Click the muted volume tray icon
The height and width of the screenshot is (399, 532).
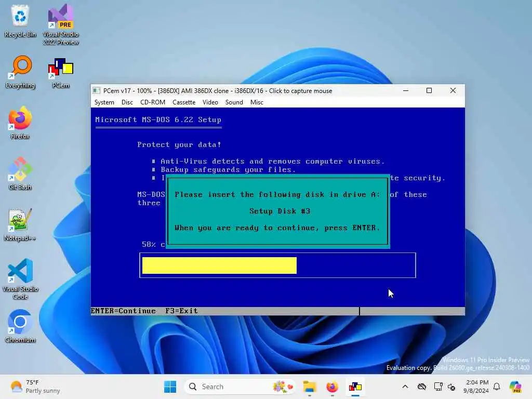click(451, 387)
